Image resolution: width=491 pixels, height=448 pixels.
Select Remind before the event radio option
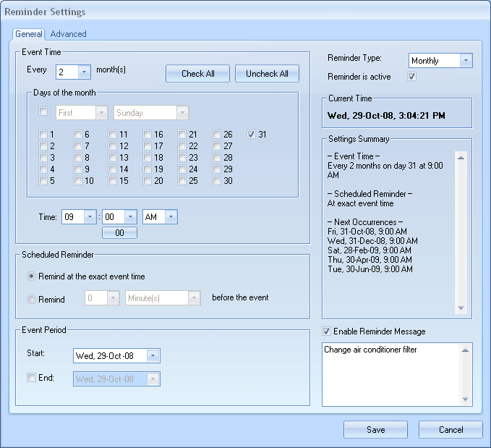(x=31, y=298)
